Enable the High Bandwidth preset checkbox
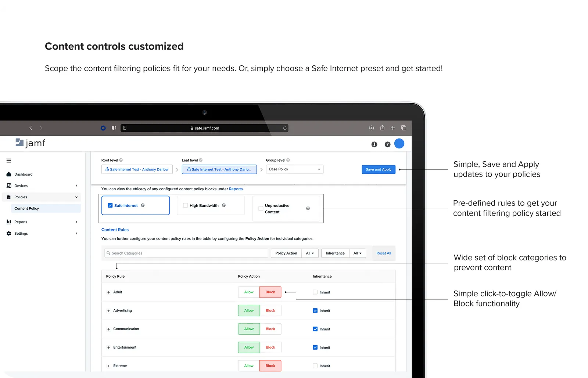This screenshot has height=378, width=588. coord(186,205)
